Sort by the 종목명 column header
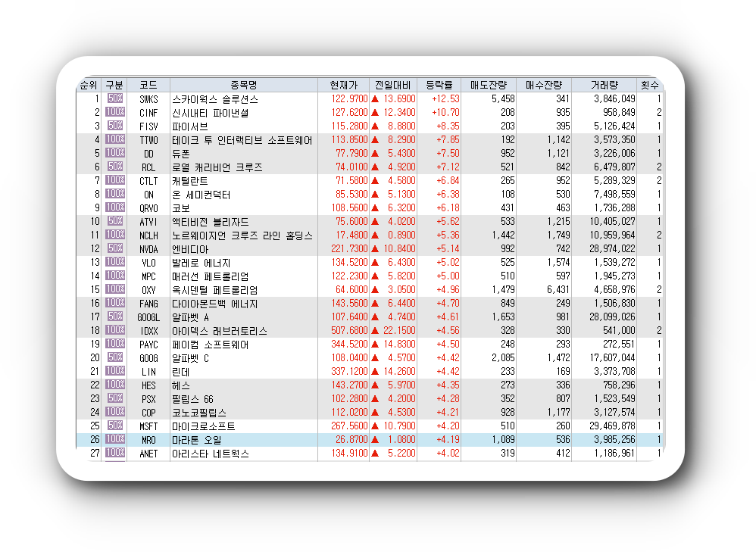 [243, 85]
